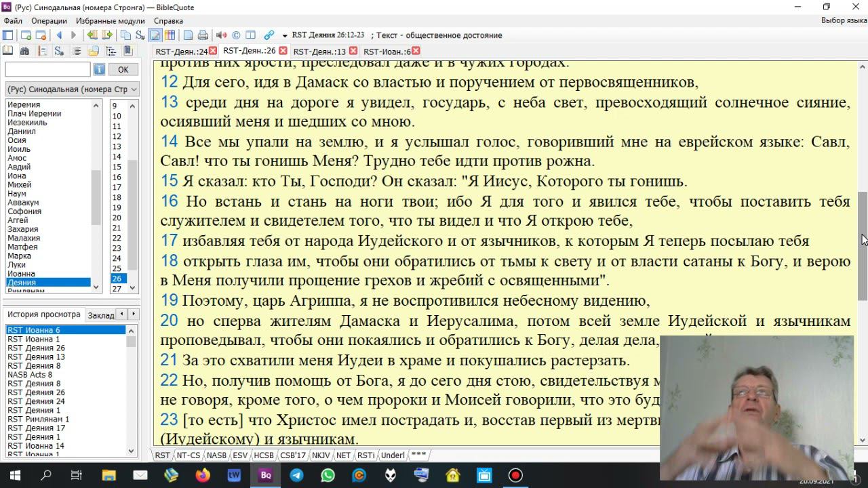The height and width of the screenshot is (488, 868).
Task: Open WhatsApp from the taskbar
Action: 328,475
